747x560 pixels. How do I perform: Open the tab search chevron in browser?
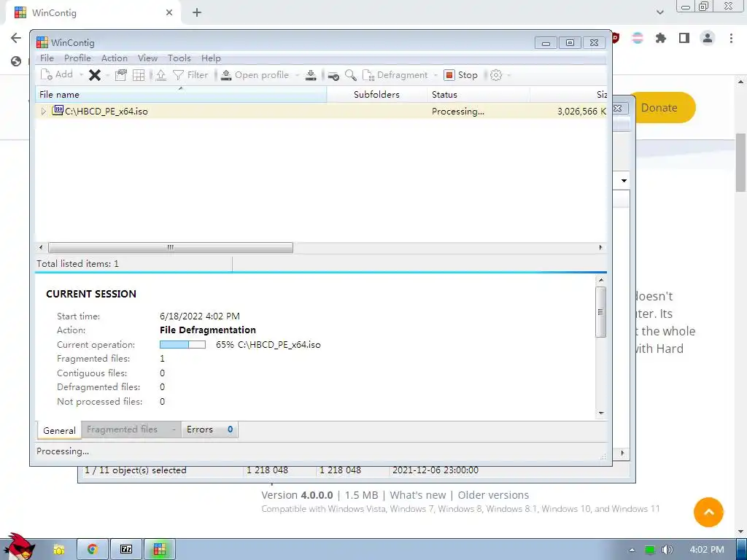[659, 12]
